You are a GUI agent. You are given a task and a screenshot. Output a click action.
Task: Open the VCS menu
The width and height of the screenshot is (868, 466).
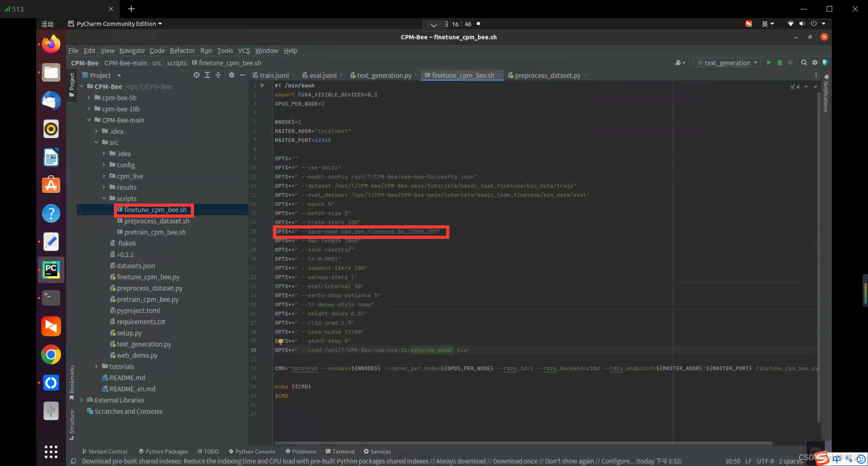pyautogui.click(x=244, y=51)
